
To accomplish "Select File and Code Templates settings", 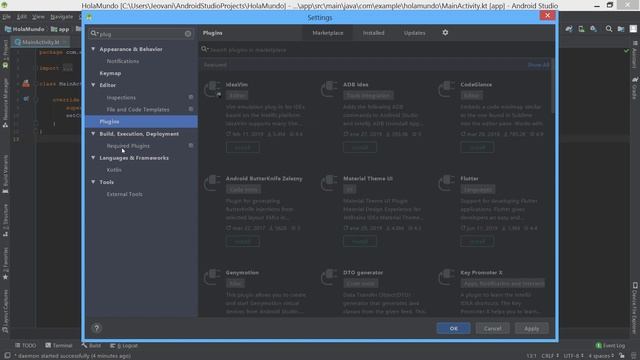I will pos(138,109).
